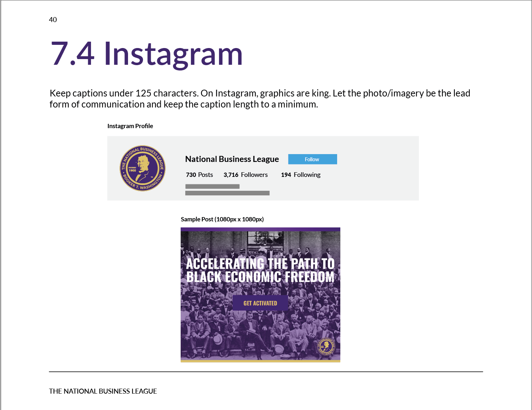Click the page number 40
Image resolution: width=532 pixels, height=410 pixels.
coord(53,20)
